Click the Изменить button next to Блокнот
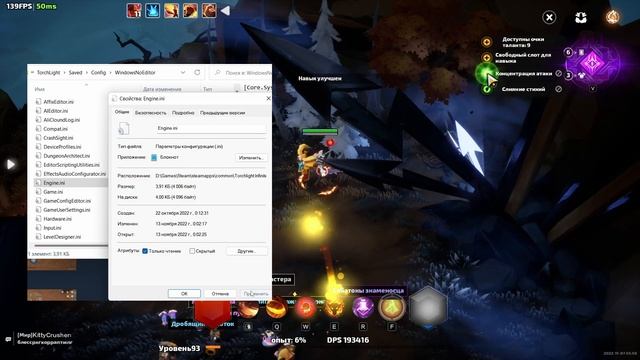Image resolution: width=640 pixels, height=360 pixels. [x=251, y=158]
